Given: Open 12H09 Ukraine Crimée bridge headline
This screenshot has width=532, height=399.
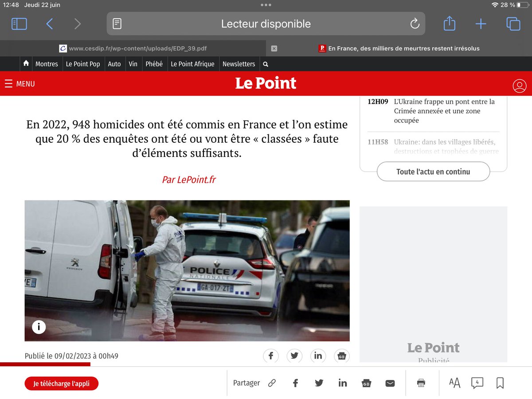Looking at the screenshot, I should 444,111.
